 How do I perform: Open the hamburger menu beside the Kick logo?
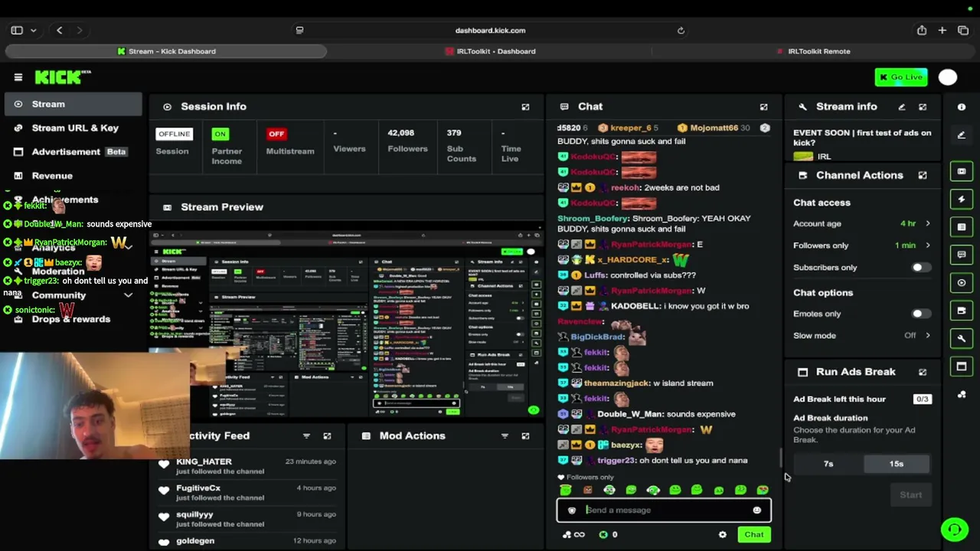click(18, 77)
